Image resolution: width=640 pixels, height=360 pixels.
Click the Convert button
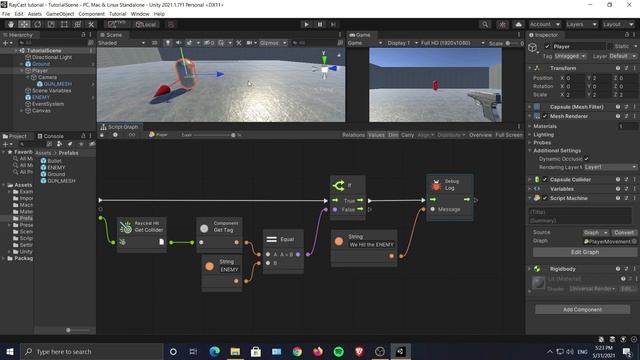pos(624,233)
